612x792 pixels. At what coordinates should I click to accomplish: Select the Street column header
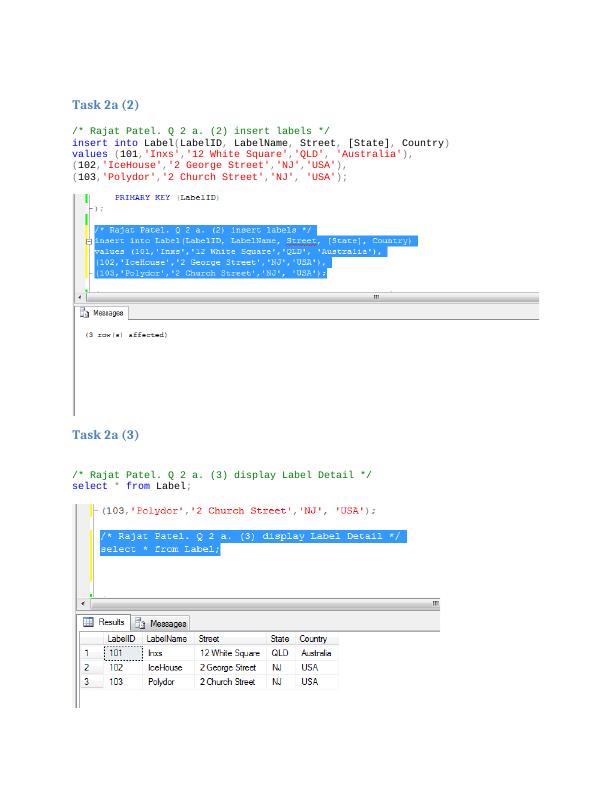209,639
